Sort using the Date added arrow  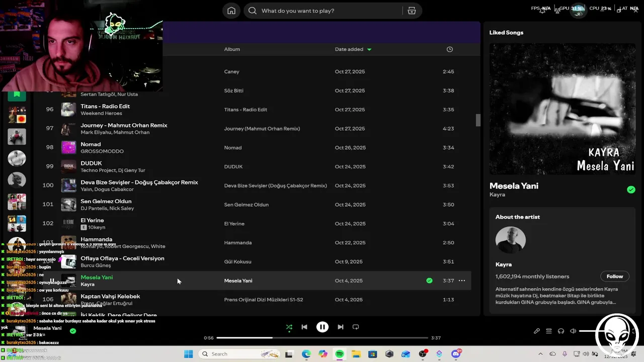[369, 49]
